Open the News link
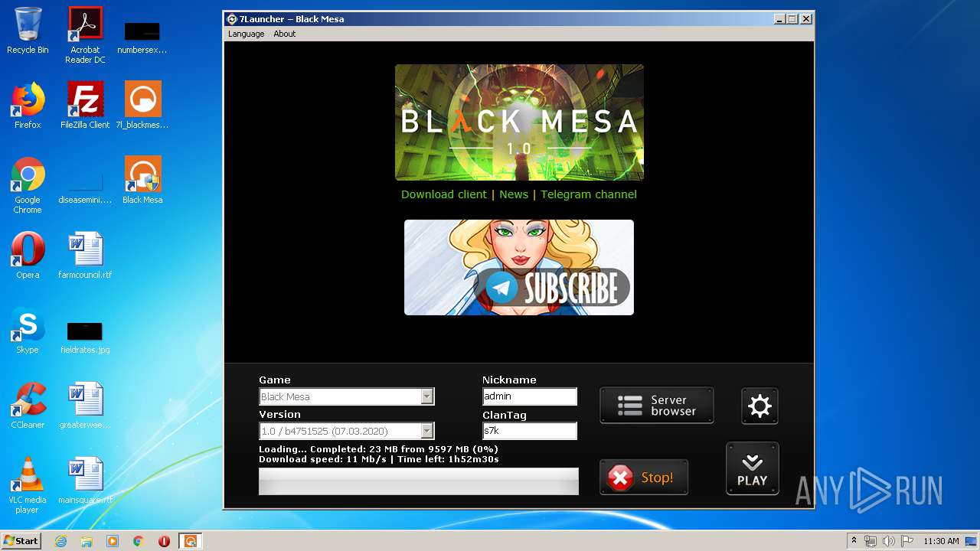Image resolution: width=980 pixels, height=551 pixels. [x=514, y=194]
